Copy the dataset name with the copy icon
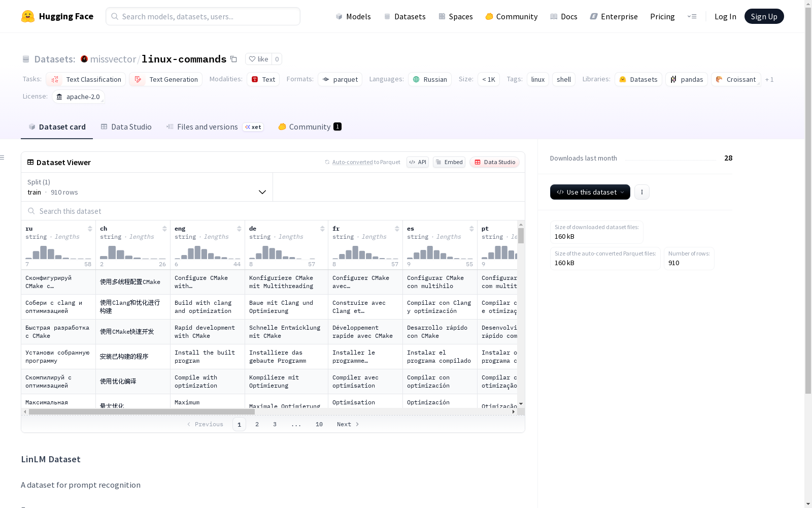The width and height of the screenshot is (812, 508). (233, 59)
